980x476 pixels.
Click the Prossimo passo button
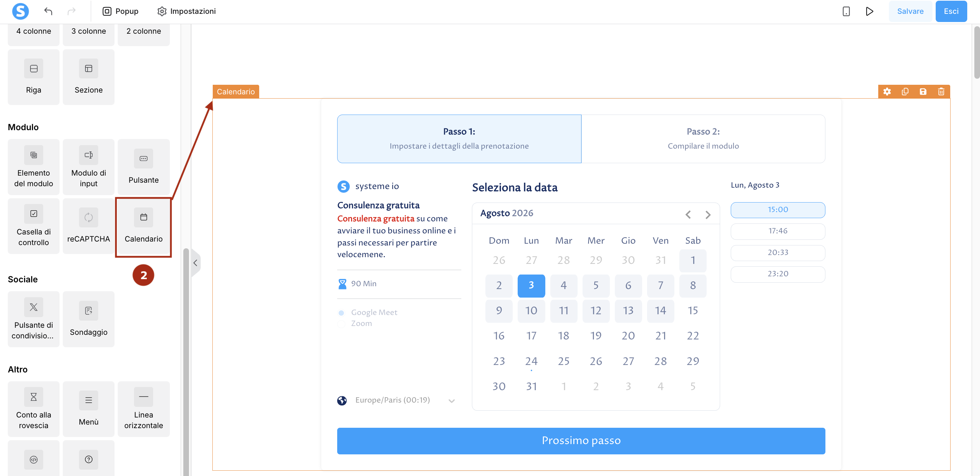(581, 441)
